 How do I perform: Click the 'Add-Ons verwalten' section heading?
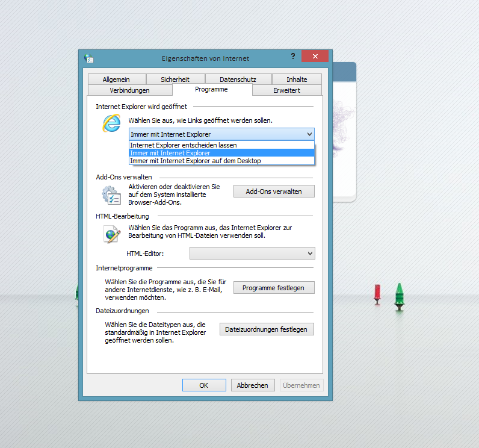pyautogui.click(x=124, y=177)
